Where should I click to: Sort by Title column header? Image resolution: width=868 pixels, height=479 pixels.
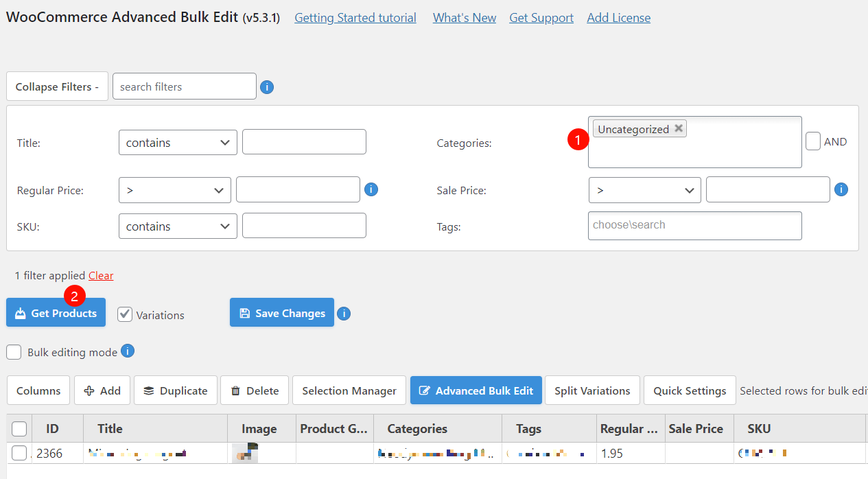(155, 428)
